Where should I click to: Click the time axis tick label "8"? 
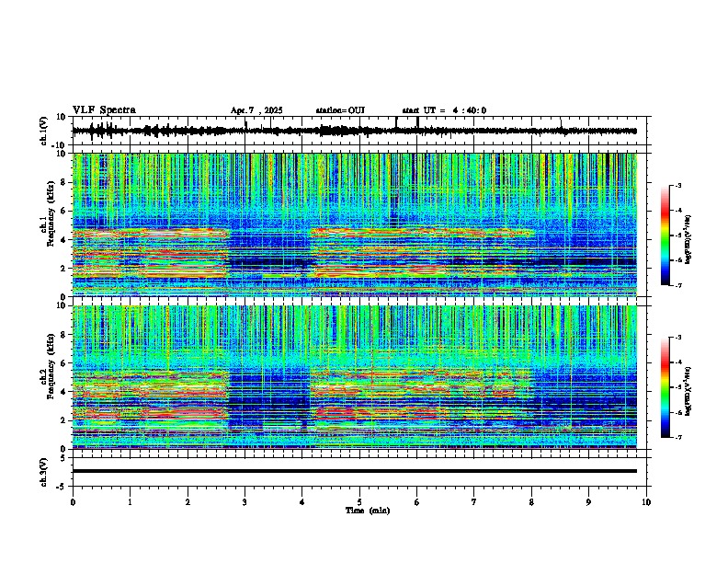click(x=531, y=502)
